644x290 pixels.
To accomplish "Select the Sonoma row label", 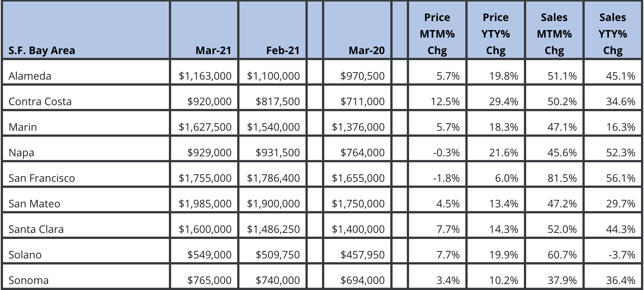I will click(x=29, y=280).
